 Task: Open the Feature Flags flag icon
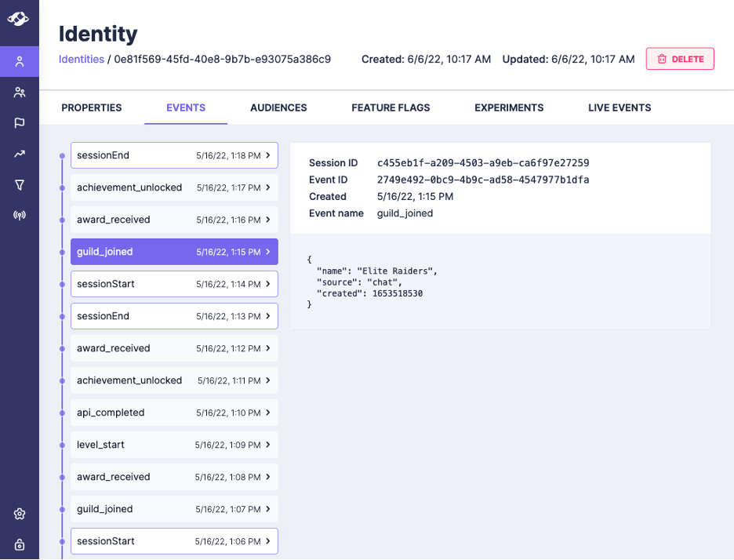tap(20, 123)
